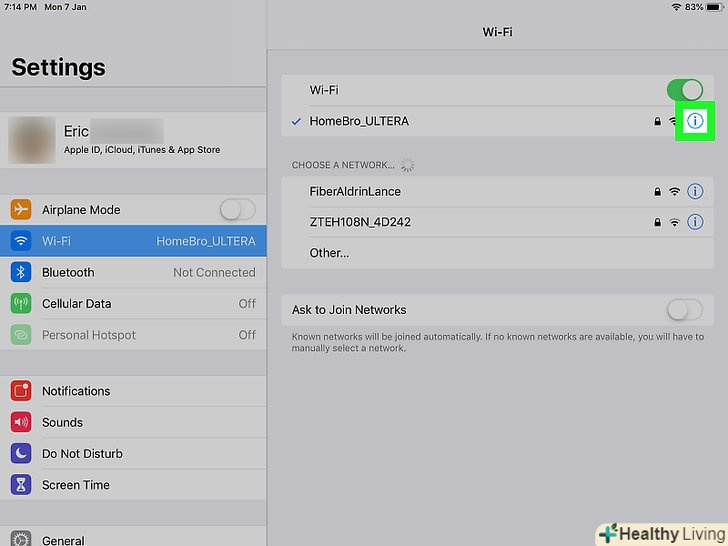Open Notifications settings
Viewport: 728px width, 546px height.
(133, 391)
